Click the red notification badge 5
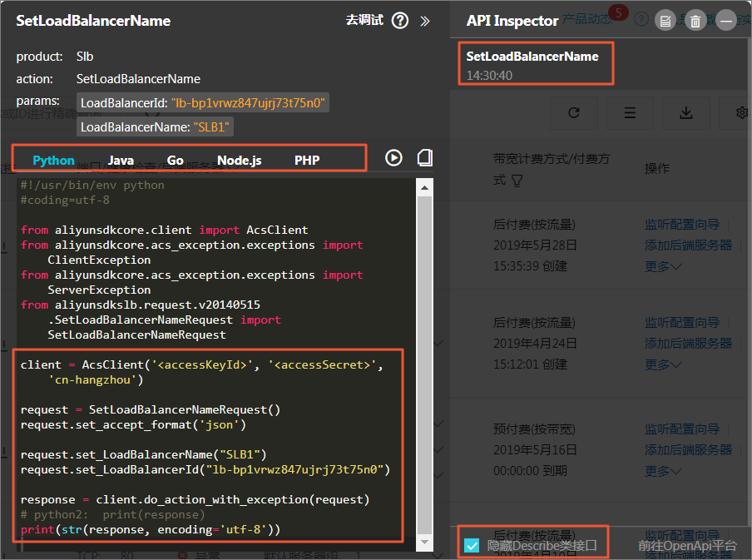The width and height of the screenshot is (752, 560). point(618,12)
